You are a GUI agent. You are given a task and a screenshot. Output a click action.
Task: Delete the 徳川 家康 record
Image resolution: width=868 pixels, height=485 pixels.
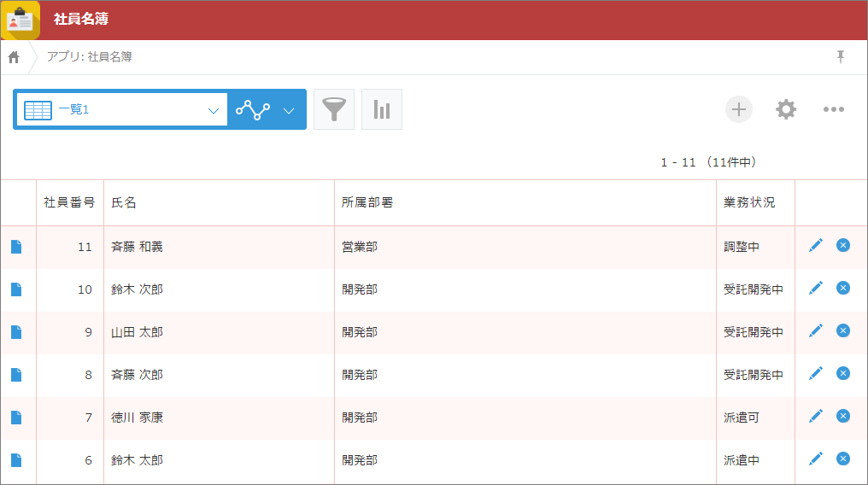[x=843, y=416]
